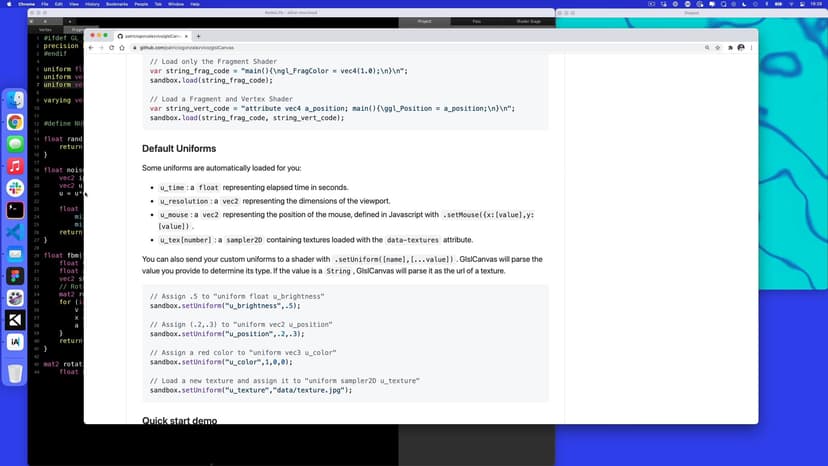The height and width of the screenshot is (466, 828).
Task: Open the Chrome profile avatar
Action: (x=739, y=48)
